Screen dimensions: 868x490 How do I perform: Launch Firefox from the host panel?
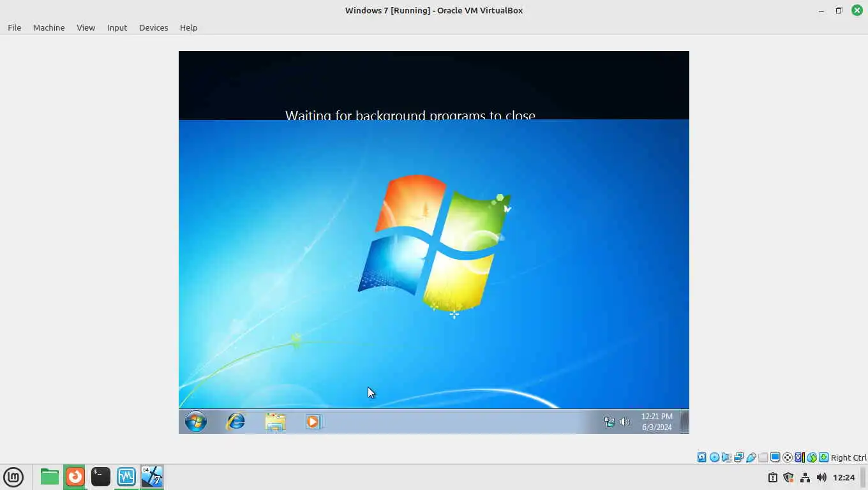75,477
